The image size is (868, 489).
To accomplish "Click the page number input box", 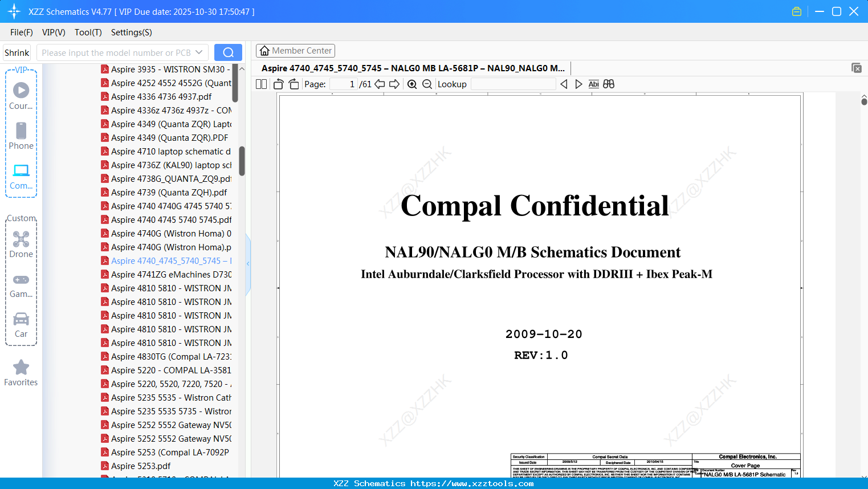I will pyautogui.click(x=344, y=84).
